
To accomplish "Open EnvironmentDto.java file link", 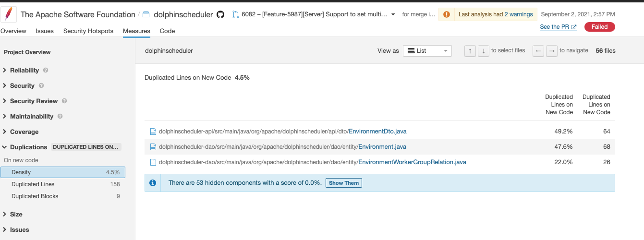I will [378, 132].
